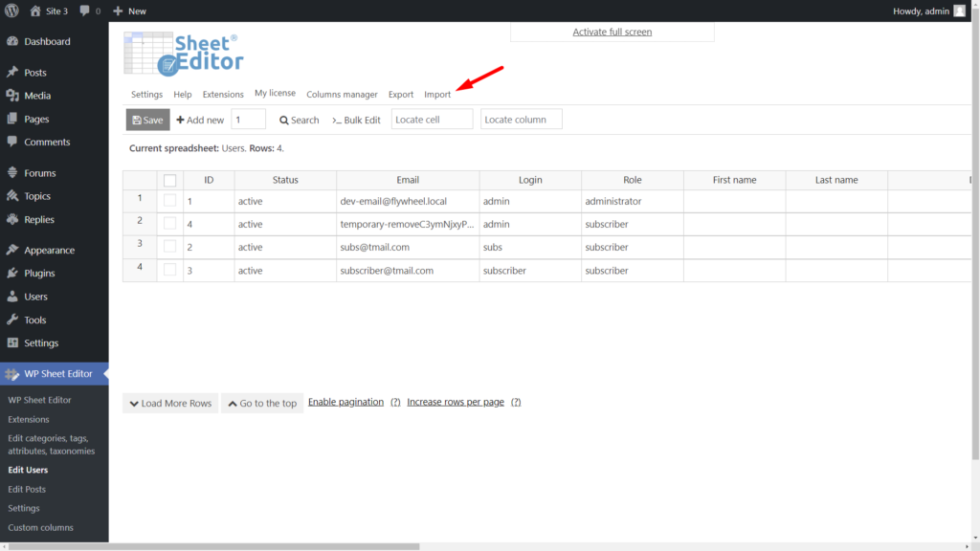Open My license menu
Screen dimensions: 980x551
(x=275, y=93)
